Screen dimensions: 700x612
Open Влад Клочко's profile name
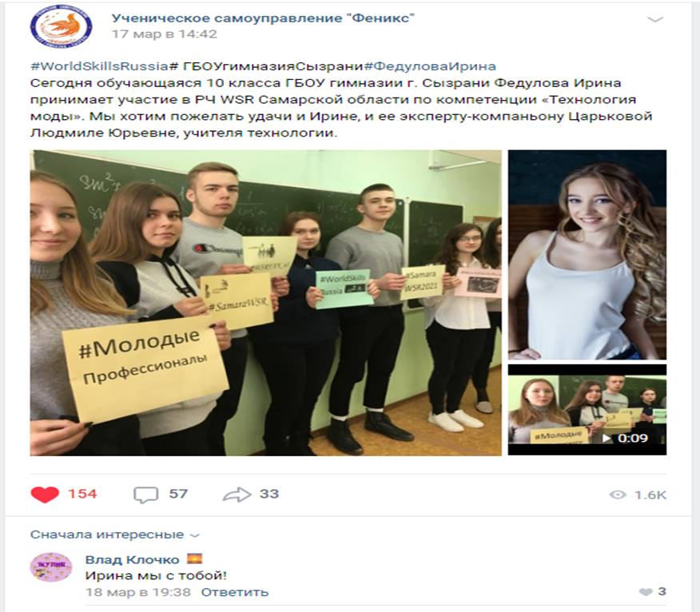[132, 559]
